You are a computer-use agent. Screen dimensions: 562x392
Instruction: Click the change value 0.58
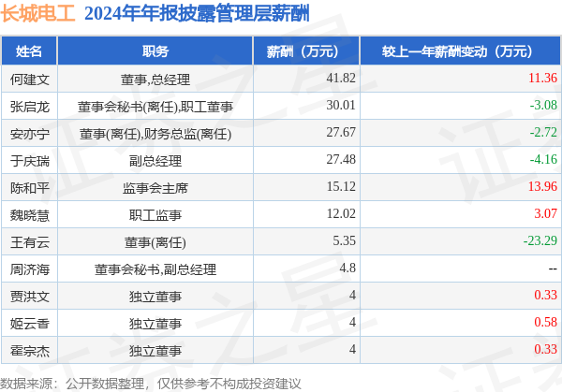(545, 322)
